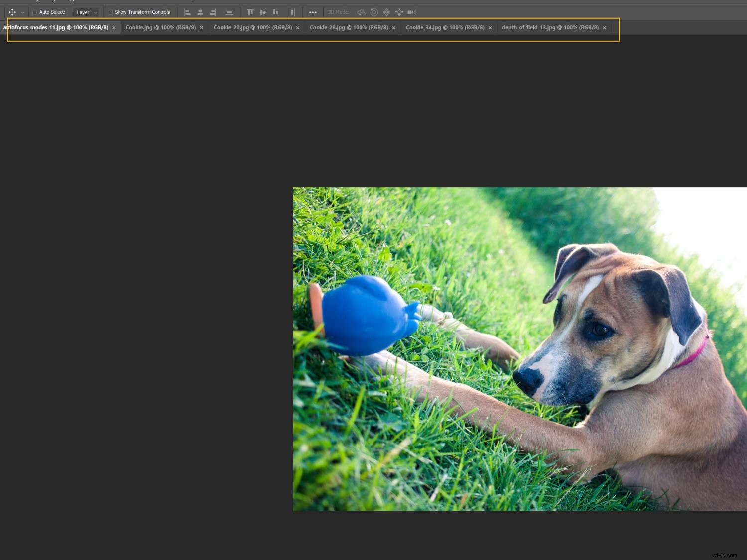Click the Align horizontal centers icon
Image resolution: width=747 pixels, height=560 pixels.
click(x=200, y=12)
